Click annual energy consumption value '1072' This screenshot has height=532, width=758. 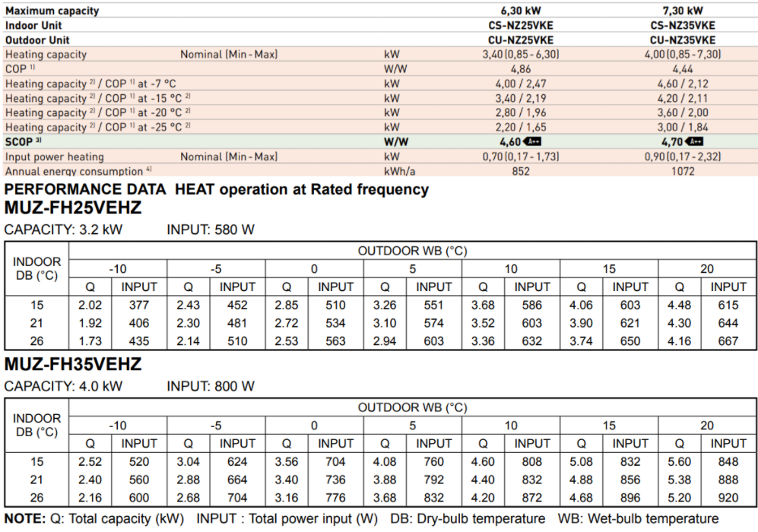tap(683, 171)
